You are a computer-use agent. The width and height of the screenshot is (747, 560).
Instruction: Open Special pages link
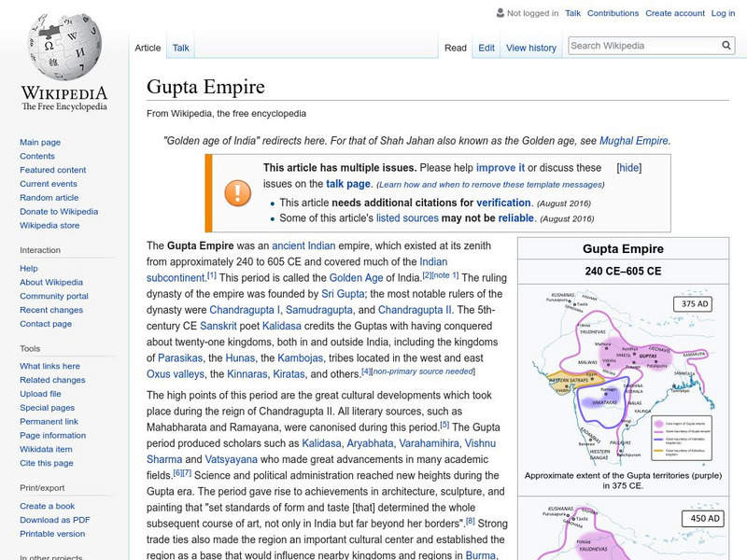[48, 407]
